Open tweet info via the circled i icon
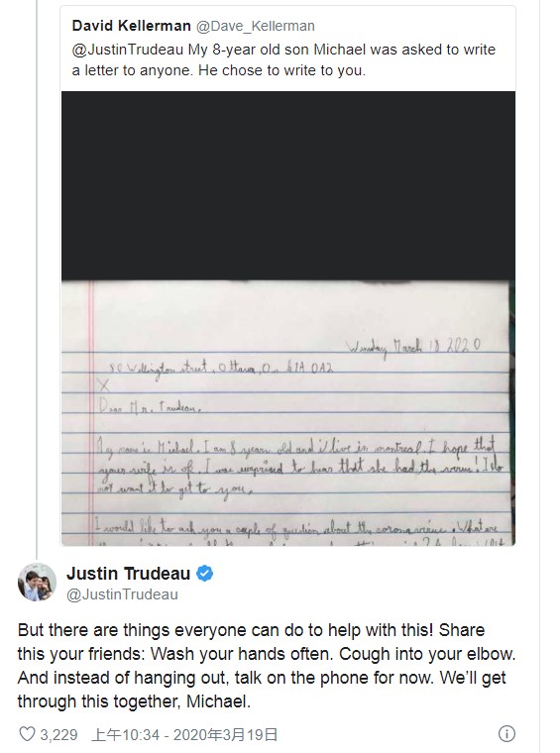 (x=506, y=734)
